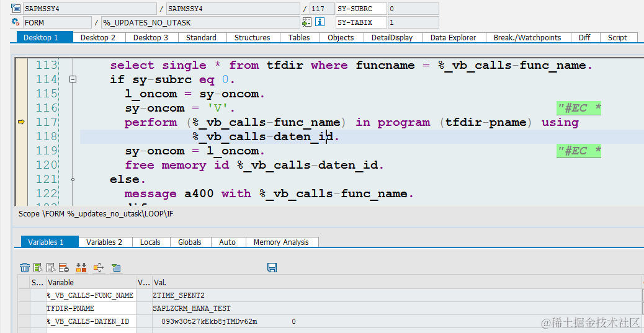Click the %_VB_CALLS-FUNC_NAME variable cell

click(x=91, y=295)
